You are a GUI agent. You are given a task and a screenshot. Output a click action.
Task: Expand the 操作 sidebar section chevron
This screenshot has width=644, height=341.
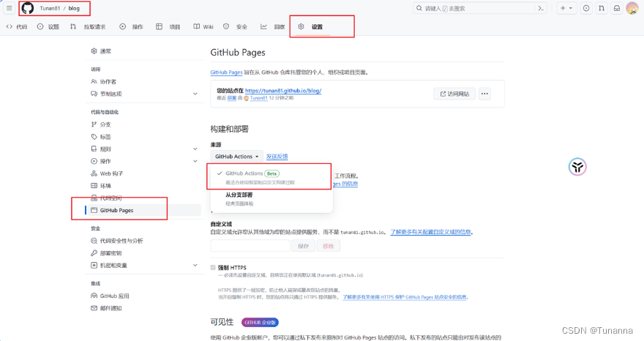click(x=195, y=161)
